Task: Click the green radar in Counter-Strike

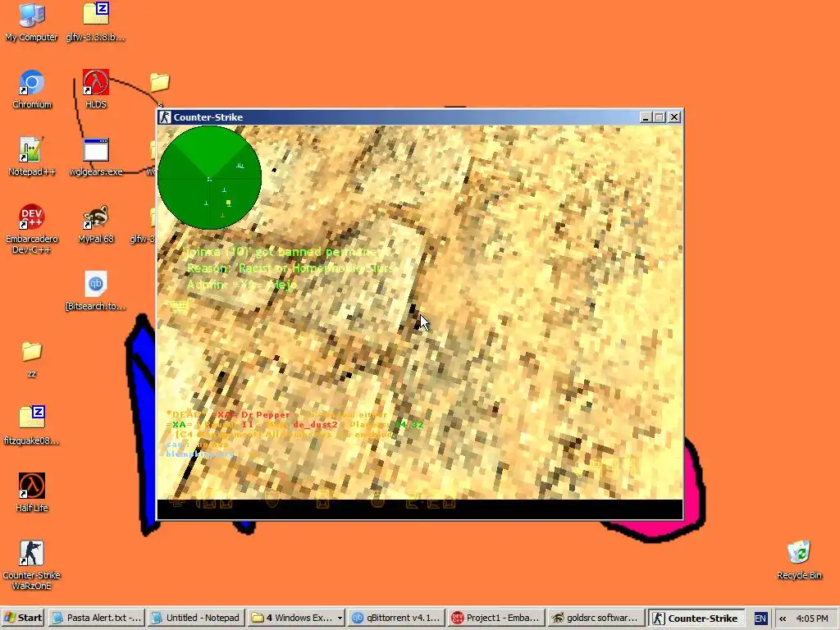Action: point(209,178)
